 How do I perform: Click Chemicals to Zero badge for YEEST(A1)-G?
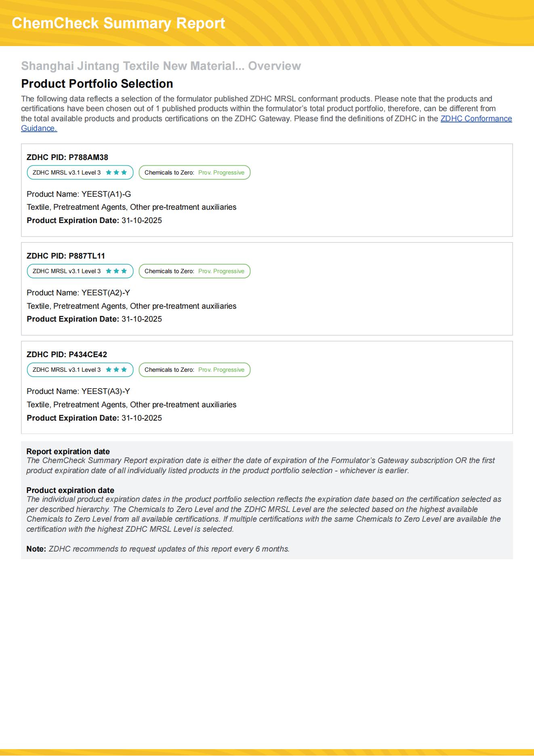[194, 173]
